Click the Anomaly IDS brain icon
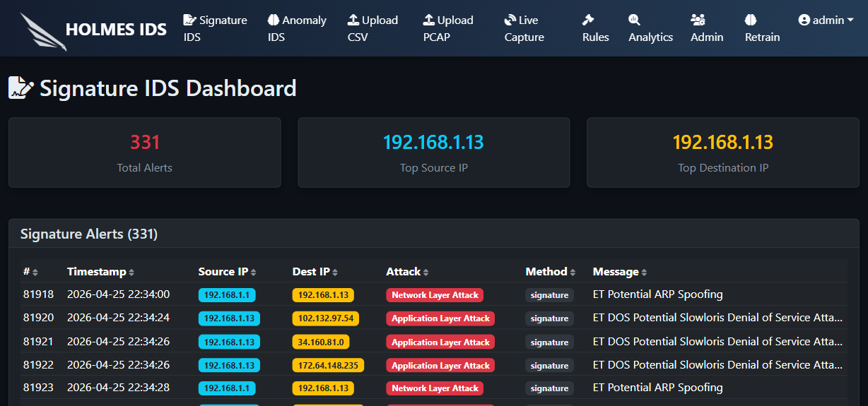 click(x=274, y=20)
